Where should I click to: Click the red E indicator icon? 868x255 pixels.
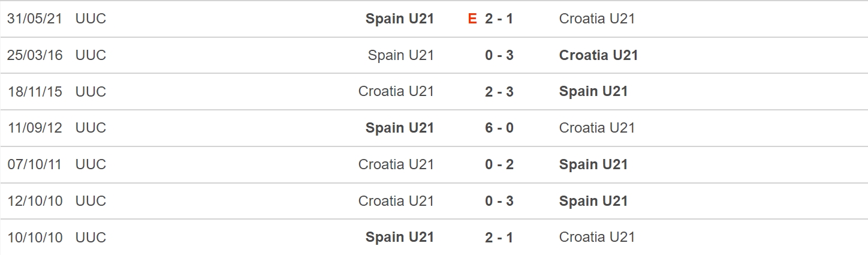[x=472, y=19]
